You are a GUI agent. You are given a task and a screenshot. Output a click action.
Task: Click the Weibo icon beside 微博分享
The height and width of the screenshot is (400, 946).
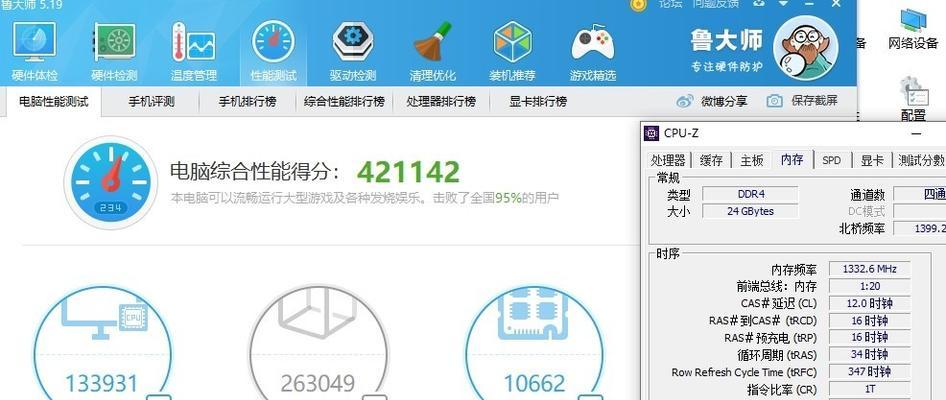[x=685, y=101]
